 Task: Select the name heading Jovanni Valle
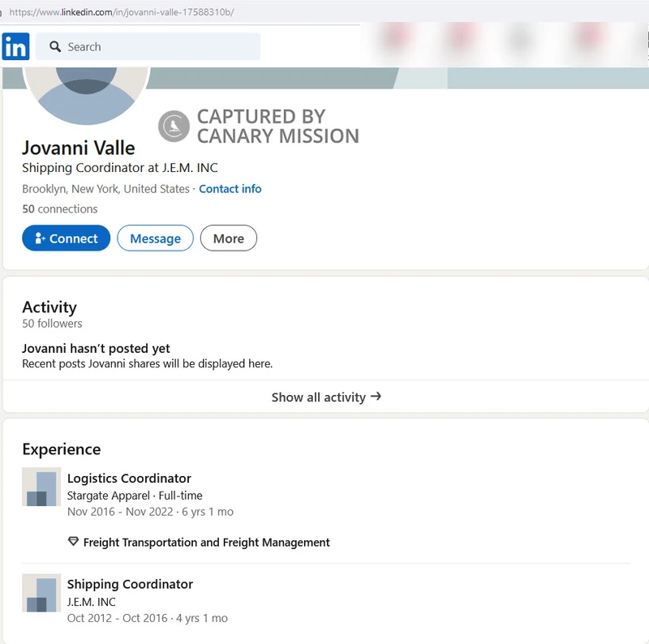click(79, 148)
